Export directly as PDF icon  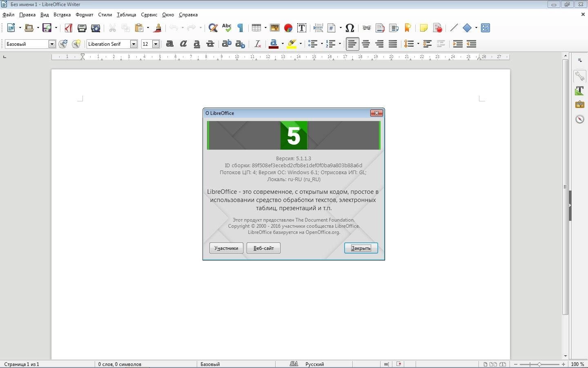click(x=69, y=28)
